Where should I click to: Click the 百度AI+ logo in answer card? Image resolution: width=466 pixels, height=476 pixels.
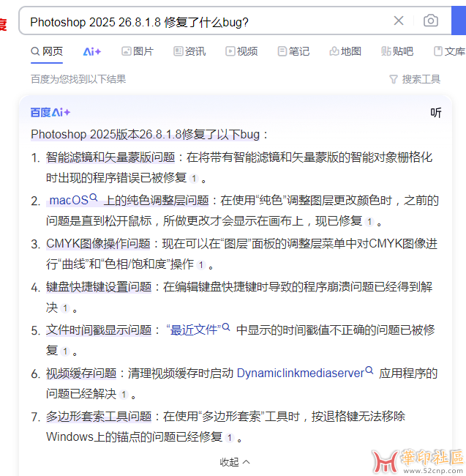point(50,113)
